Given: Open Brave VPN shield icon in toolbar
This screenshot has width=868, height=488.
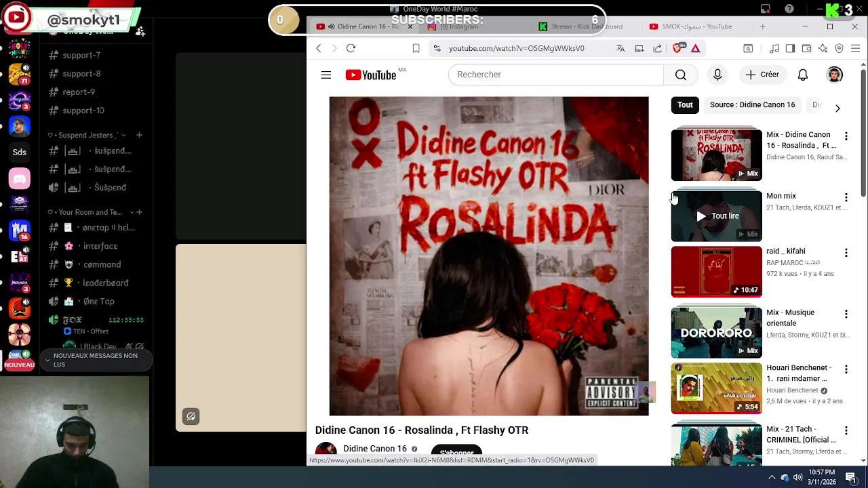Looking at the screenshot, I should 840,48.
